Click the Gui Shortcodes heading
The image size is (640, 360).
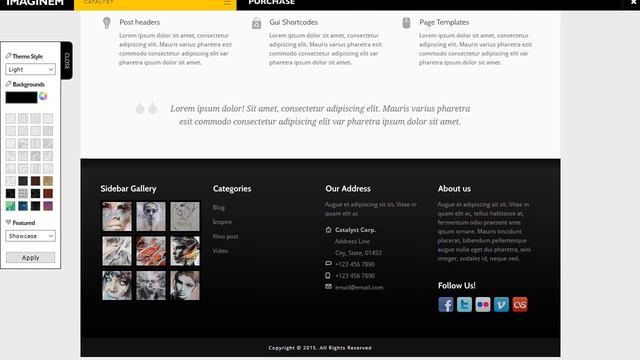coord(293,22)
